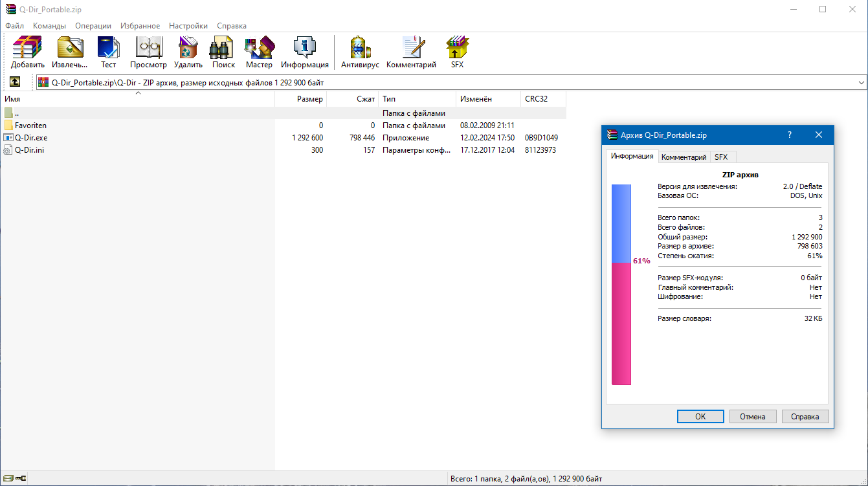Click the key icon in status bar
Screen dimensions: 868x486
[21, 479]
